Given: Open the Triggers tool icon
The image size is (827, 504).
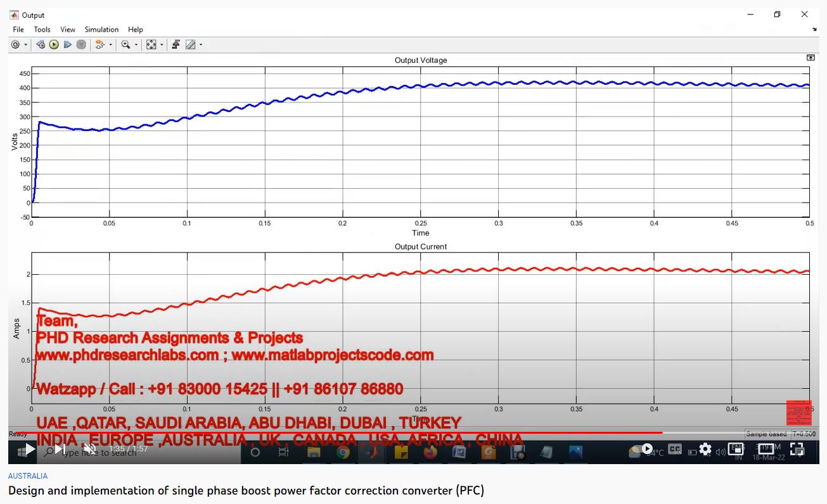Looking at the screenshot, I should tap(176, 44).
